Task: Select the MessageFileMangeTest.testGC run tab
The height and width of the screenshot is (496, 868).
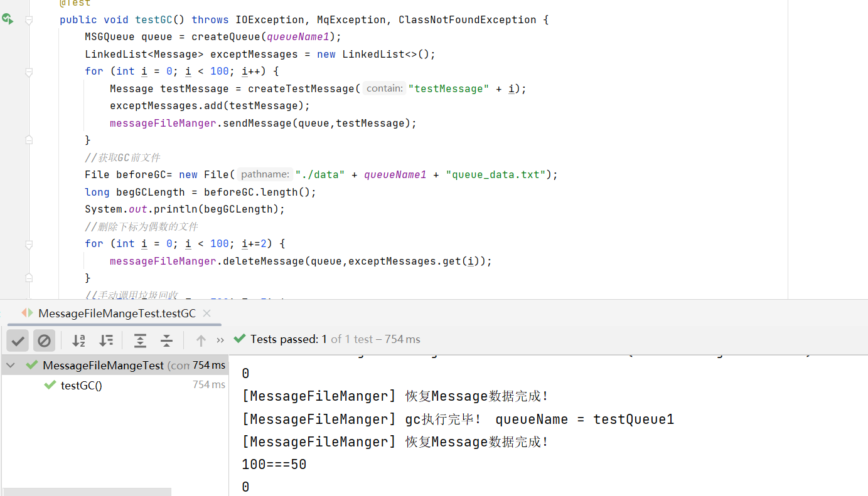Action: pyautogui.click(x=117, y=314)
